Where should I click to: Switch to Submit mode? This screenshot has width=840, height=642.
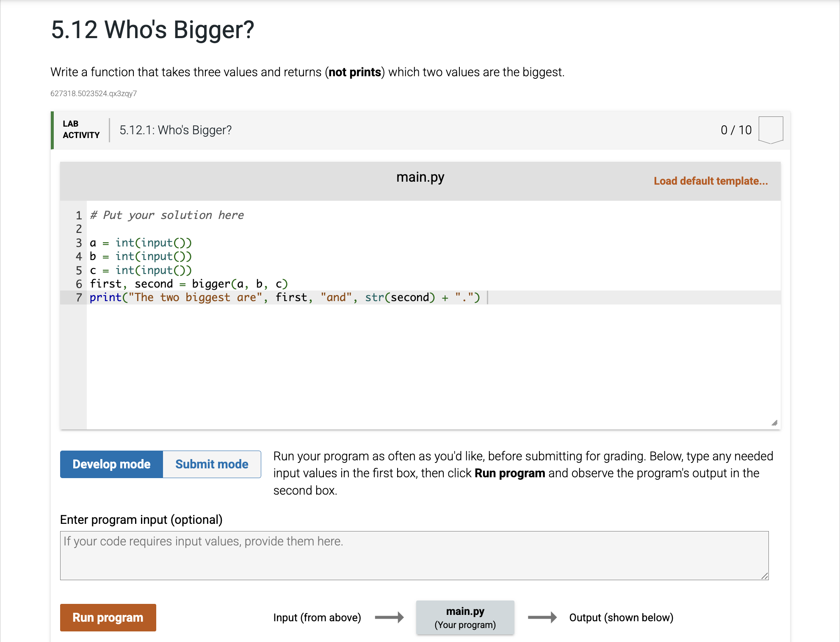pyautogui.click(x=212, y=464)
